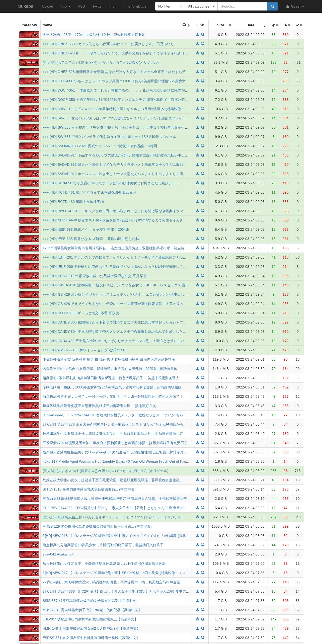The width and height of the screenshot is (322, 644).
Task: Click the Doujinshi badge on the 338.4 MiB row
Action: point(29,471)
